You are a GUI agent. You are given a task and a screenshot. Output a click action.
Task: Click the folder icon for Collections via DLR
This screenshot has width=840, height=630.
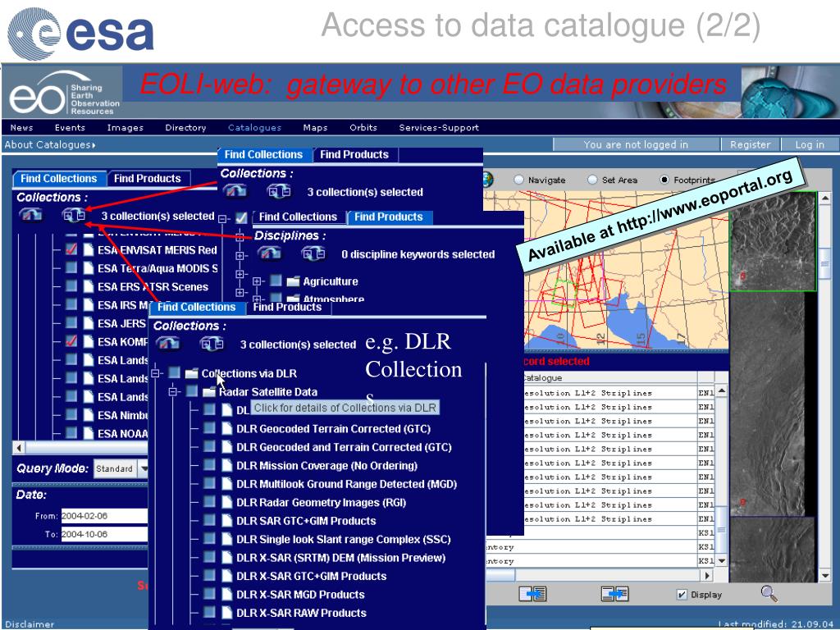(192, 373)
